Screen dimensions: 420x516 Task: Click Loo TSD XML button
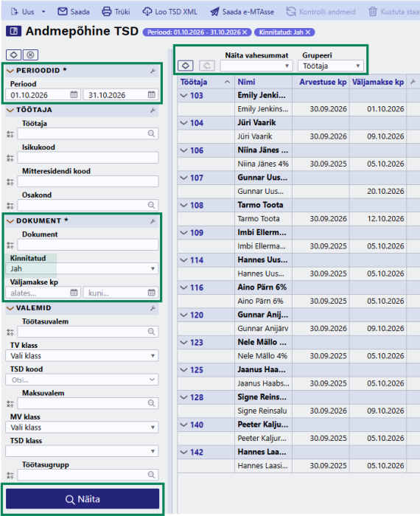coord(169,12)
